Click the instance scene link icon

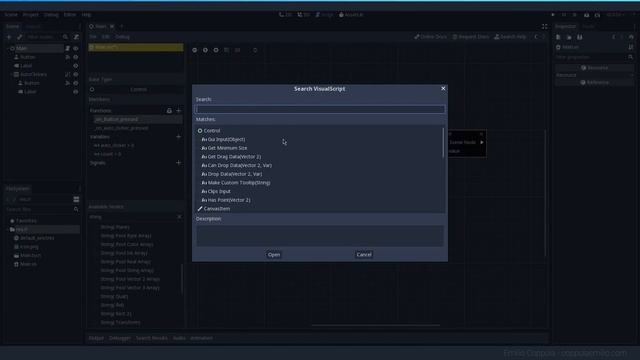19,37
